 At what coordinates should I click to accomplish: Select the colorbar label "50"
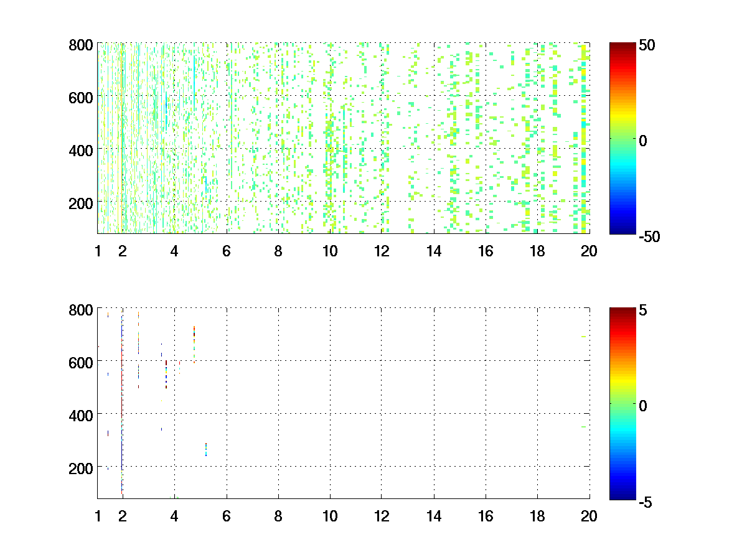point(647,45)
